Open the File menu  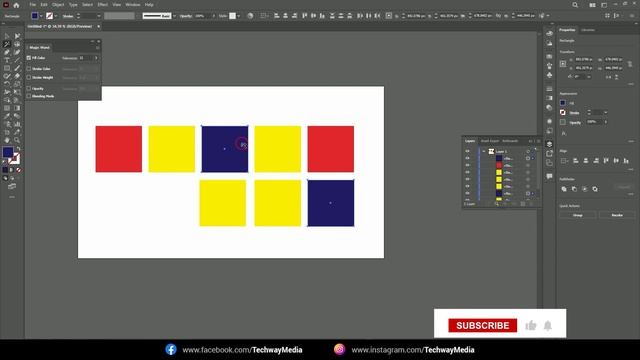[32, 5]
